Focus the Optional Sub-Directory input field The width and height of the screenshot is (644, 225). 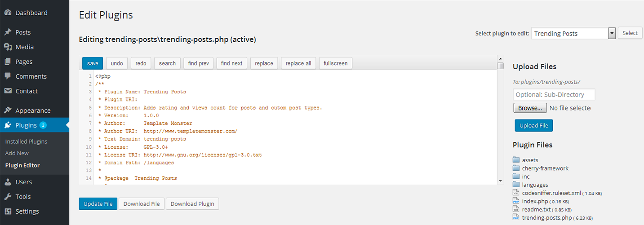click(554, 94)
